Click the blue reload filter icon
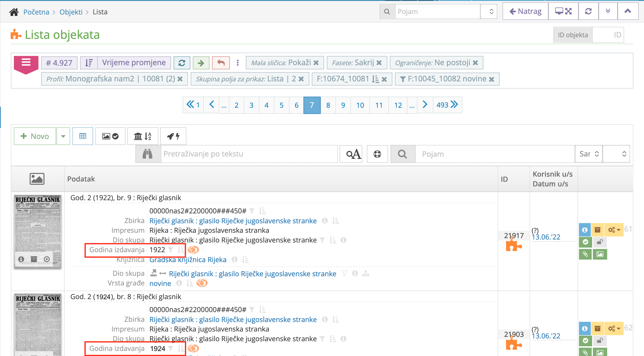The width and height of the screenshot is (644, 356). pyautogui.click(x=182, y=63)
